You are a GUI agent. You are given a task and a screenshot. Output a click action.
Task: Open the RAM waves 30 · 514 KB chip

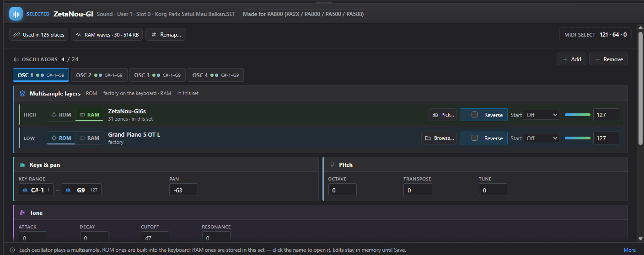(107, 35)
